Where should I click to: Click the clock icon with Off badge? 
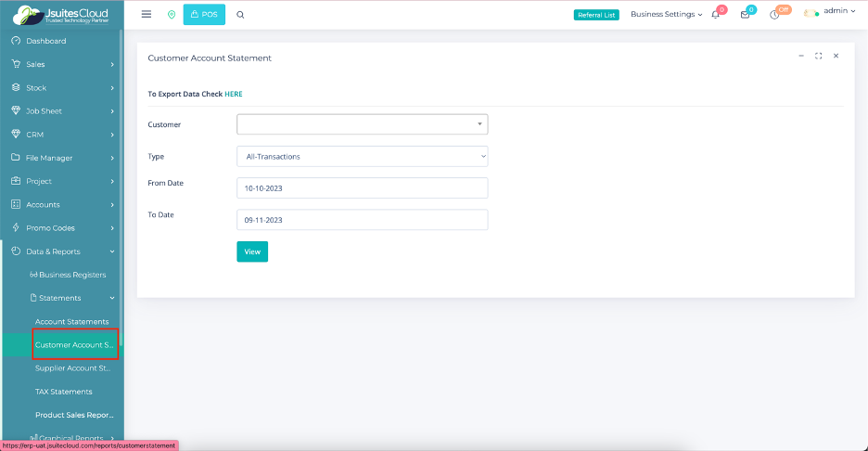point(774,15)
